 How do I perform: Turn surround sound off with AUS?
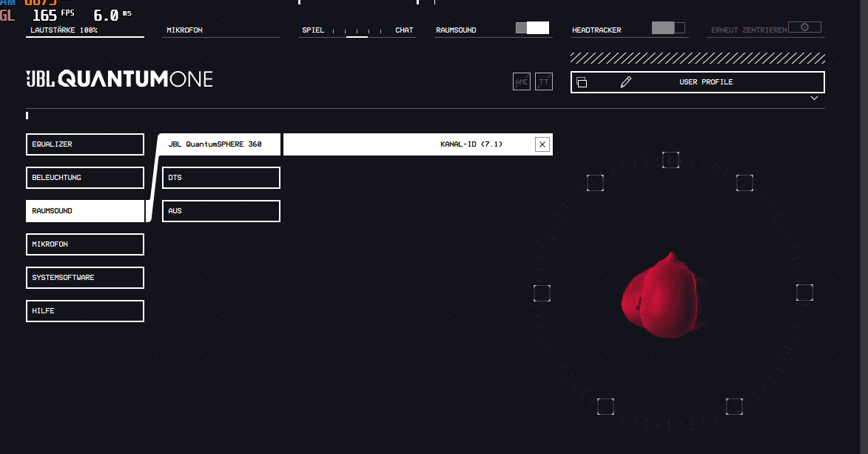pyautogui.click(x=221, y=210)
